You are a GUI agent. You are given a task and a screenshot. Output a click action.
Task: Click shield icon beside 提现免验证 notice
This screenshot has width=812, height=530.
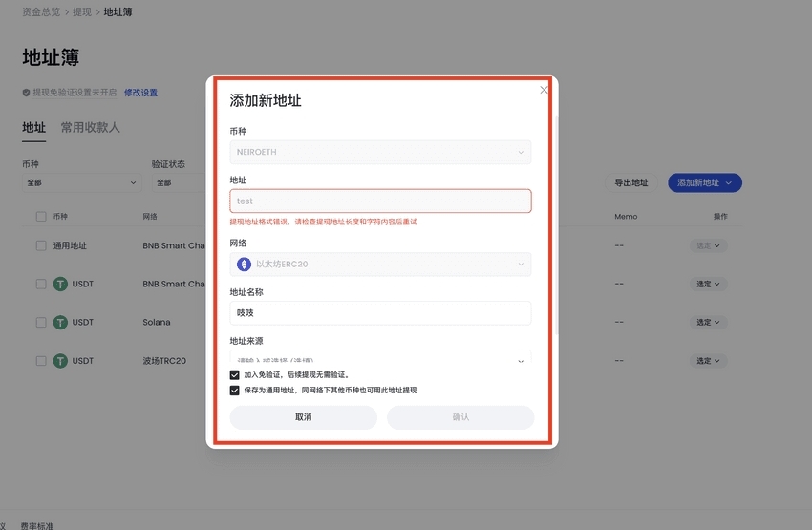[26, 93]
